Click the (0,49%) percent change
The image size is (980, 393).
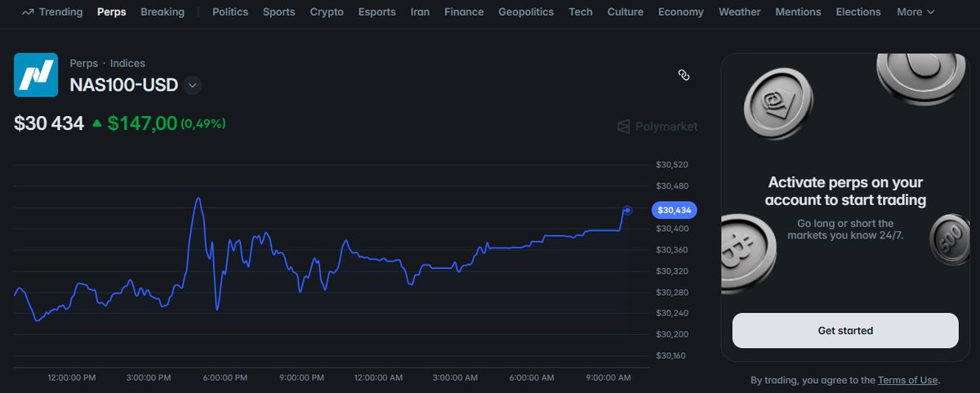click(203, 124)
